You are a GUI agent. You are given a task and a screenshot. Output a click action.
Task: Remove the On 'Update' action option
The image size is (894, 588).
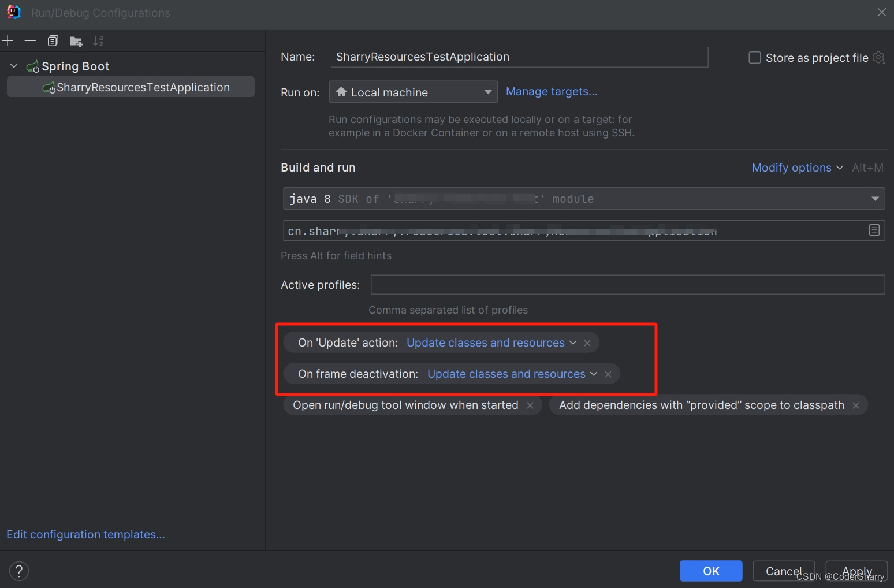tap(587, 343)
